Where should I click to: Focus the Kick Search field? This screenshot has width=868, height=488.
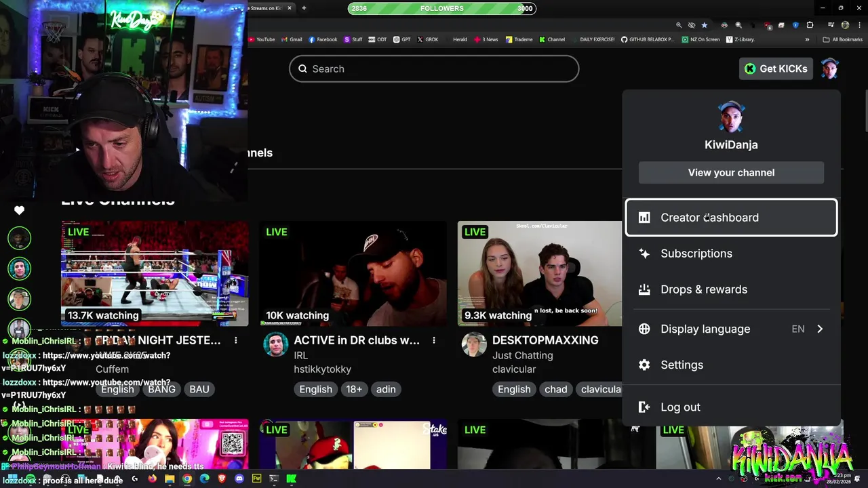[x=434, y=68]
